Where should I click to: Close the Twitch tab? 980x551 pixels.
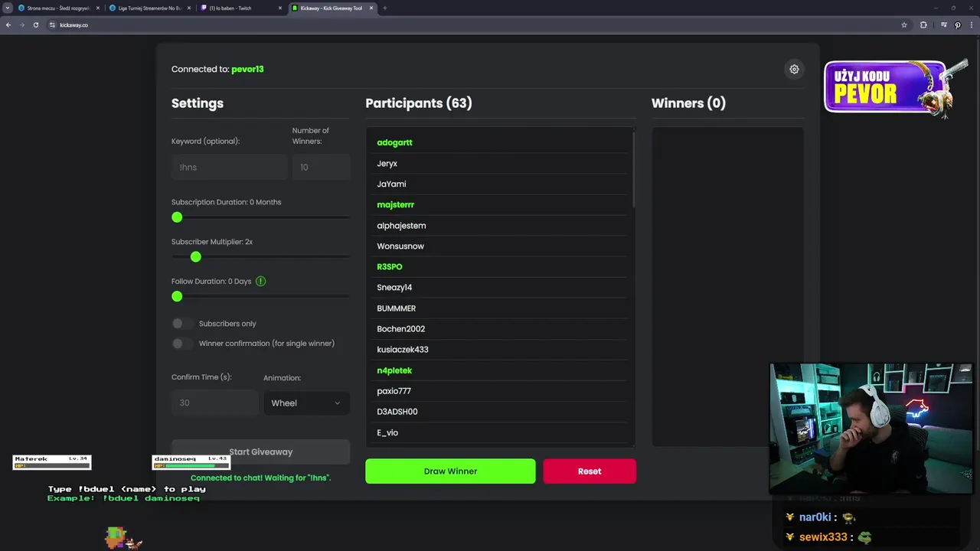point(280,8)
